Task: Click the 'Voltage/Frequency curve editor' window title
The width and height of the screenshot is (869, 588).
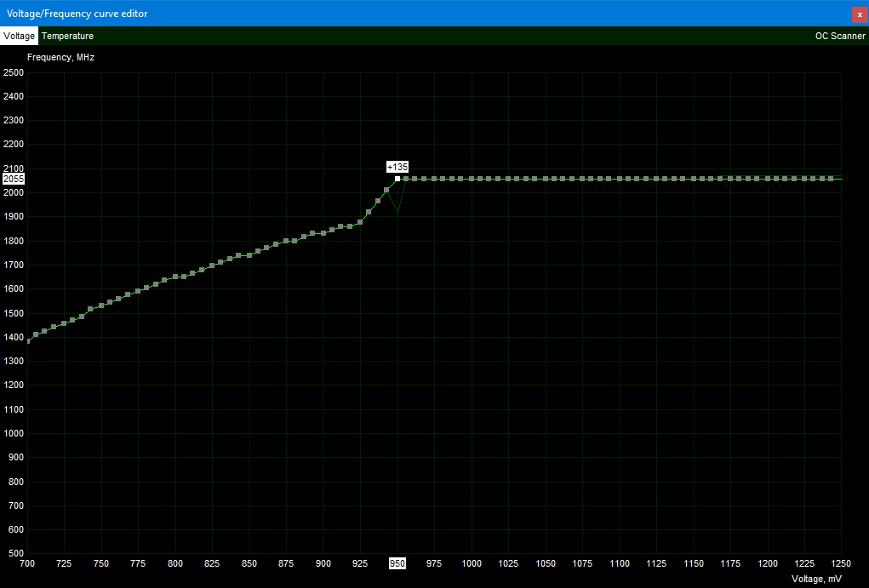Action: click(x=77, y=14)
